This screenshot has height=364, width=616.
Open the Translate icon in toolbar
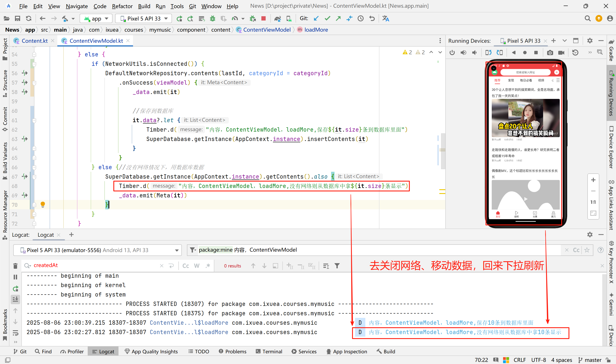coord(385,18)
